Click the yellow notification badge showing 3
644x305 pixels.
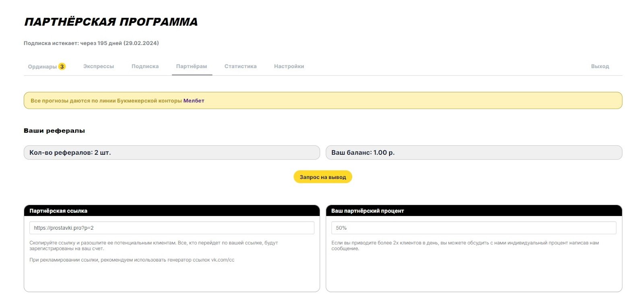[62, 66]
